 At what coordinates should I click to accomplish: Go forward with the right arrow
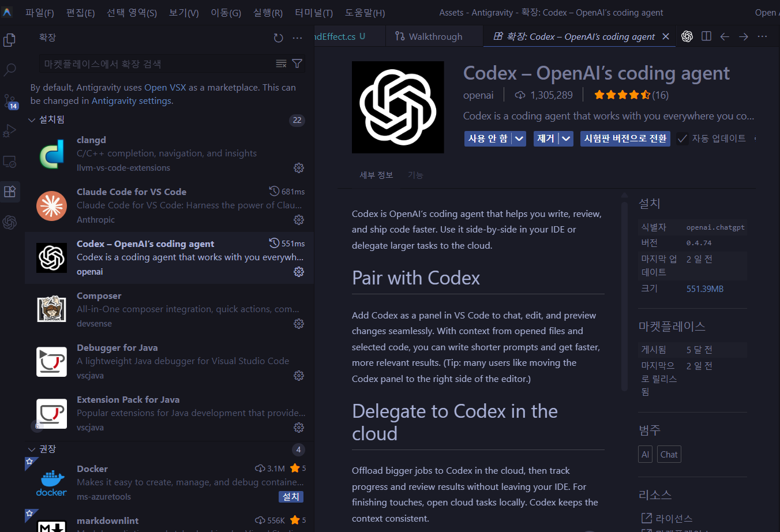tap(744, 36)
